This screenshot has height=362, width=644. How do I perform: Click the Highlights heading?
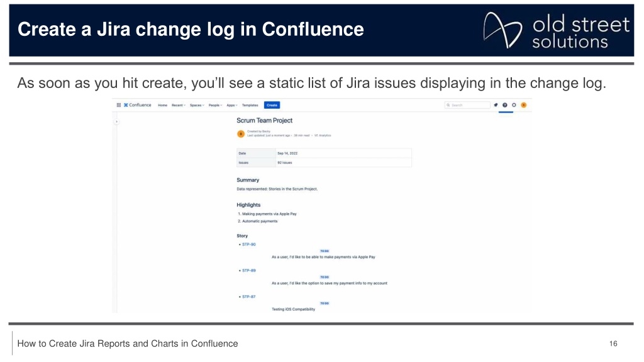point(248,205)
